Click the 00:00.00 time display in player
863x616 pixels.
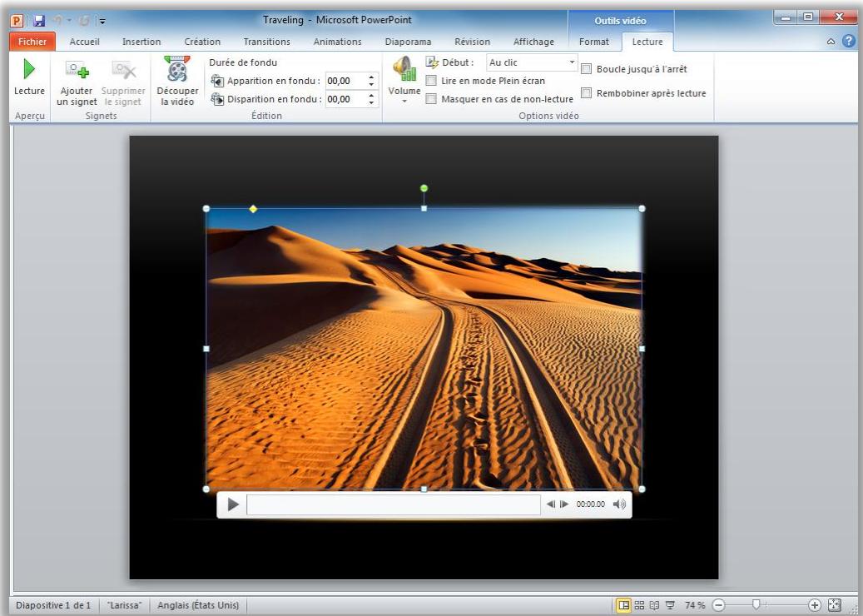(590, 504)
